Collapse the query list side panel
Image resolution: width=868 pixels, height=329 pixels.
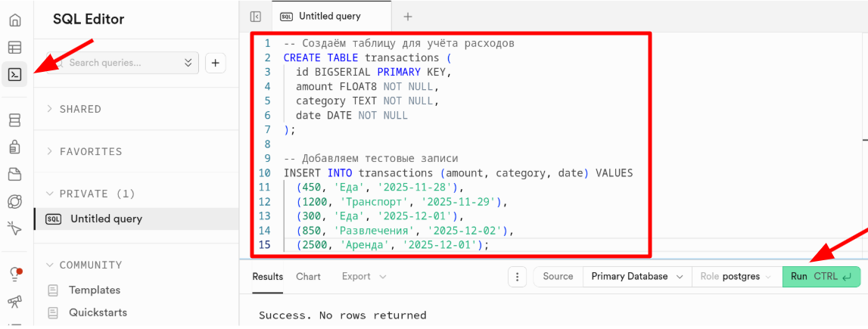click(256, 17)
